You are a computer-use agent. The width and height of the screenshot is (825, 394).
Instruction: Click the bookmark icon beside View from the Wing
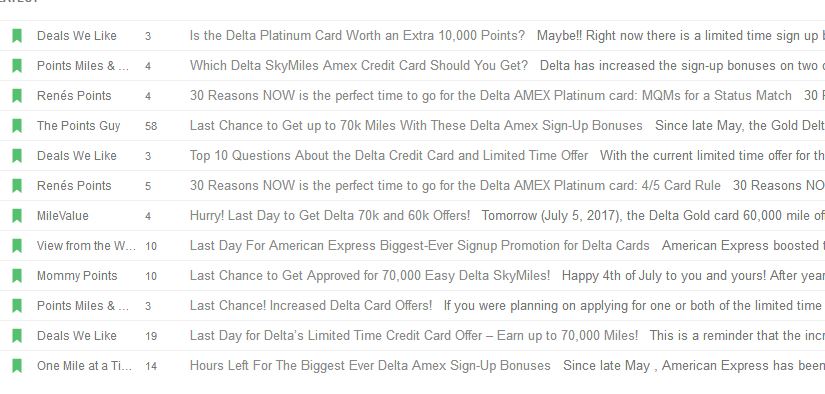(x=17, y=246)
